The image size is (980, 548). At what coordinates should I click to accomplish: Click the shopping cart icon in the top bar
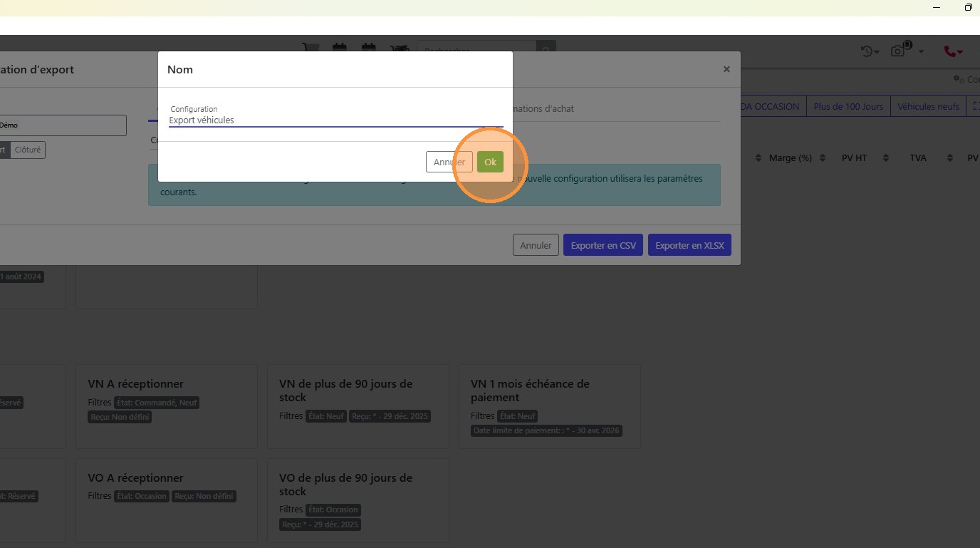point(311,48)
